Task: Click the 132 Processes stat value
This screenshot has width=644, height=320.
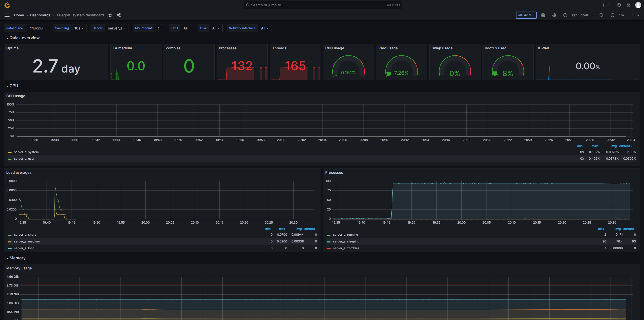Action: point(242,66)
